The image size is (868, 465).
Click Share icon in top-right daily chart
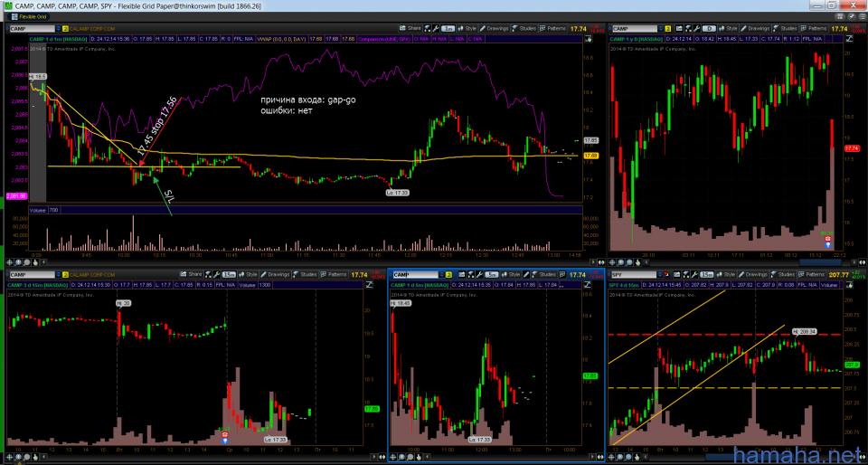tap(679, 28)
